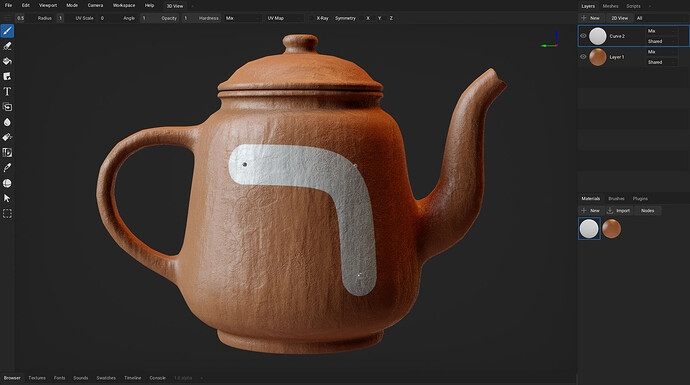Toggle symmetry Y axis checkbox
The image size is (690, 385).
click(374, 18)
